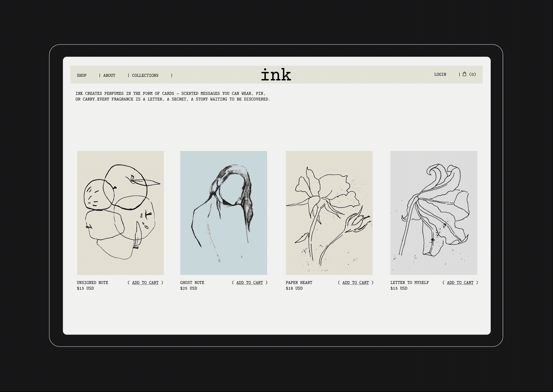The width and height of the screenshot is (553, 392).
Task: Add Paper Heart to cart
Action: [355, 283]
